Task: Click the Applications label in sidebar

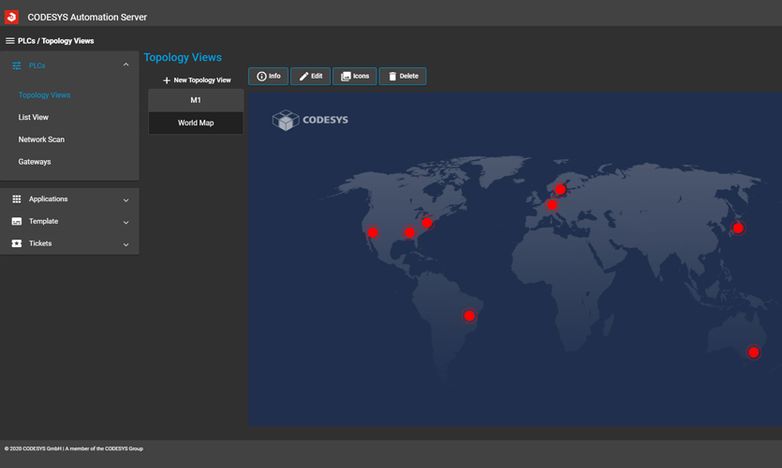Action: 48,199
